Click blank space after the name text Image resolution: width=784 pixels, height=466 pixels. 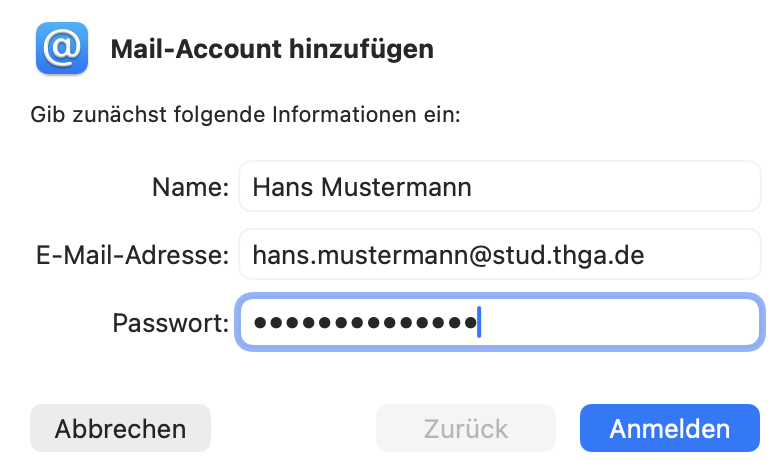[610, 186]
